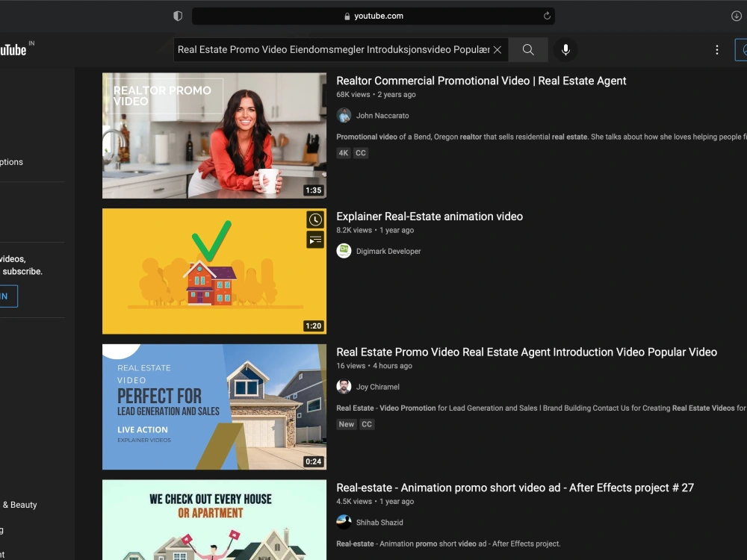Viewport: 747px width, 560px height.
Task: Click the Bend, Oregon realtor description
Action: (x=541, y=137)
